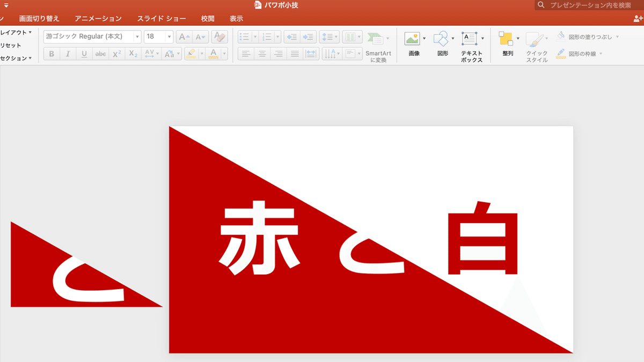The height and width of the screenshot is (362, 644).
Task: Decrease the indent level
Action: click(292, 37)
